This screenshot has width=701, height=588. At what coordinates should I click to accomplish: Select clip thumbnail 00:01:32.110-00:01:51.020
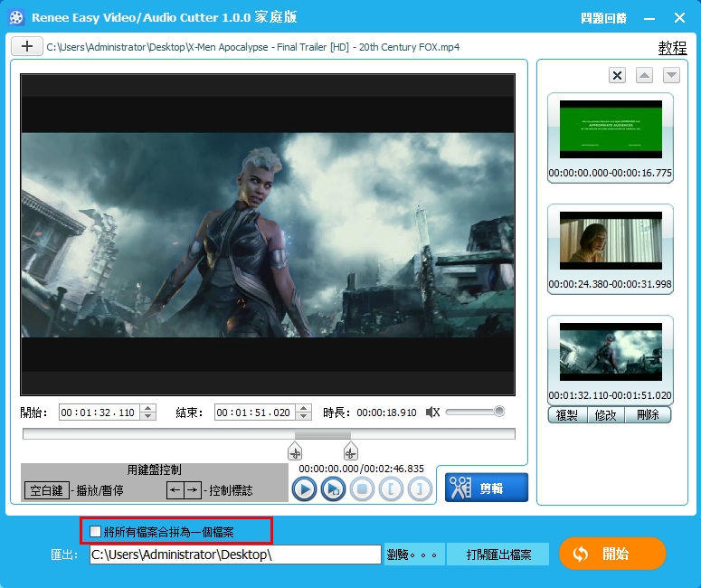click(611, 360)
